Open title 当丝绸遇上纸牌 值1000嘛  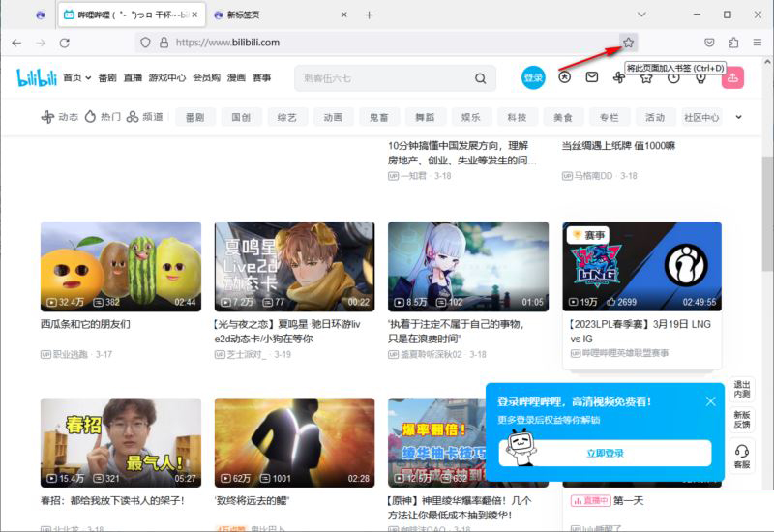pyautogui.click(x=618, y=146)
